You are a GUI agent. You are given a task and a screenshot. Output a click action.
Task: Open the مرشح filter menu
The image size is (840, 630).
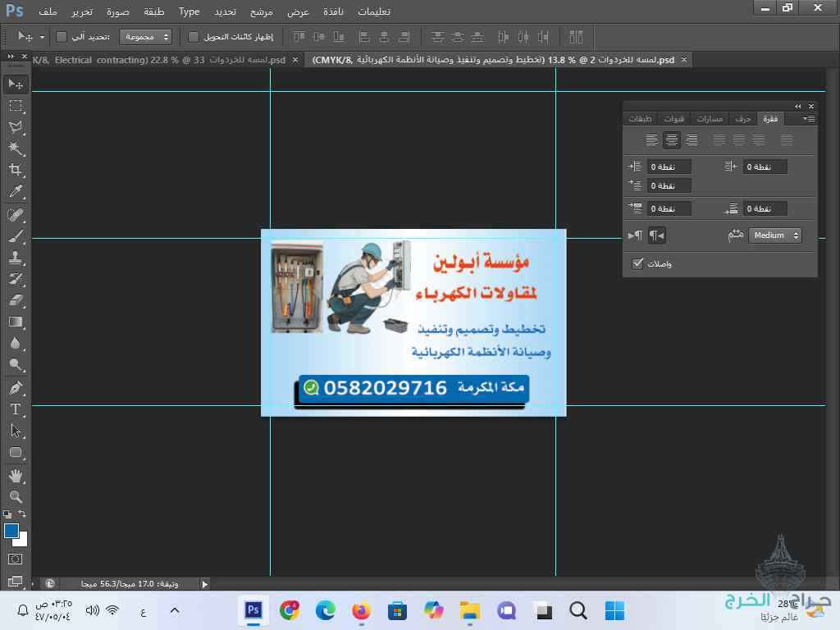(262, 11)
